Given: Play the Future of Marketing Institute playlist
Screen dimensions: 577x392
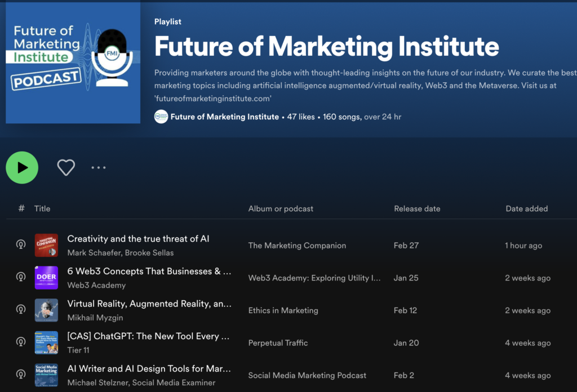Looking at the screenshot, I should coord(21,167).
